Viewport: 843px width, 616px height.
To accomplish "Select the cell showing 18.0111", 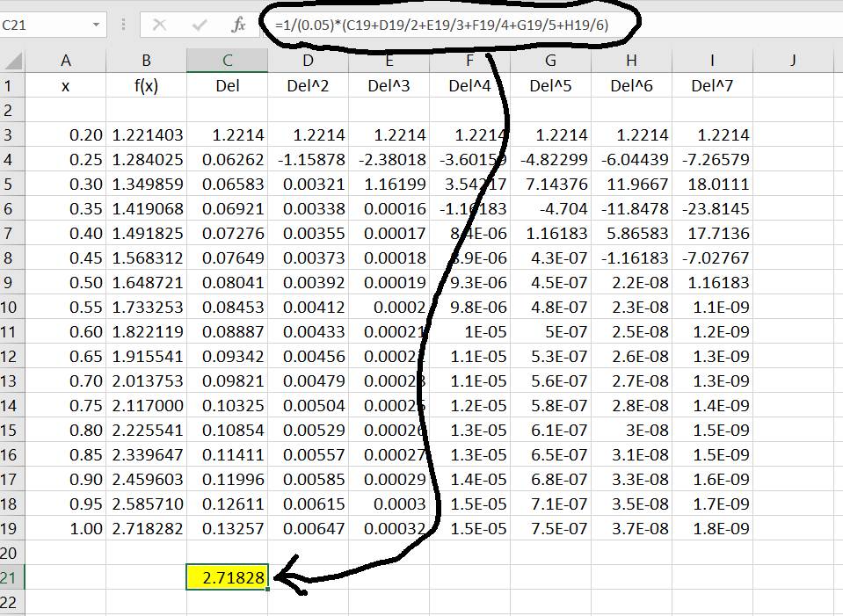I will click(x=712, y=185).
